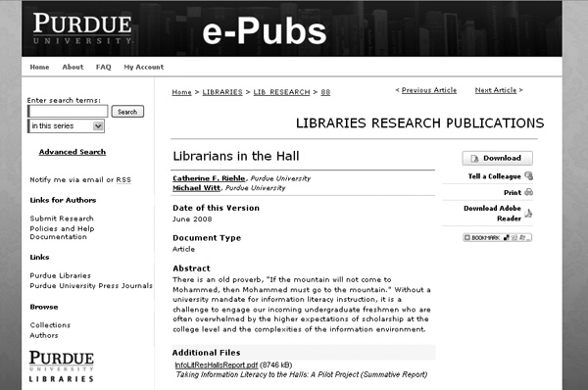Open the Home menu item
Screen dimensions: 588x390
click(x=39, y=68)
